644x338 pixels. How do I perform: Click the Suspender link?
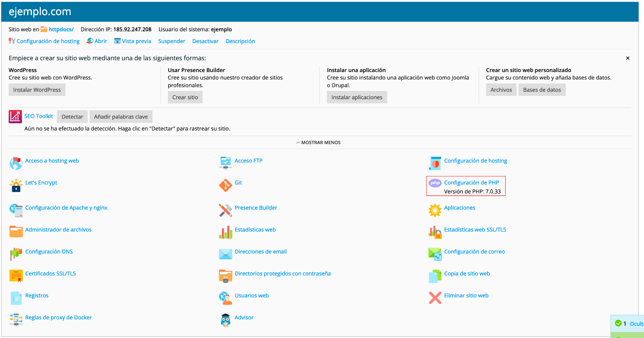[x=171, y=41]
